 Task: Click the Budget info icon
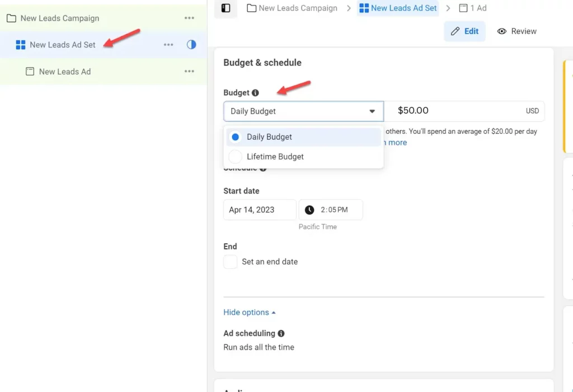click(x=255, y=93)
